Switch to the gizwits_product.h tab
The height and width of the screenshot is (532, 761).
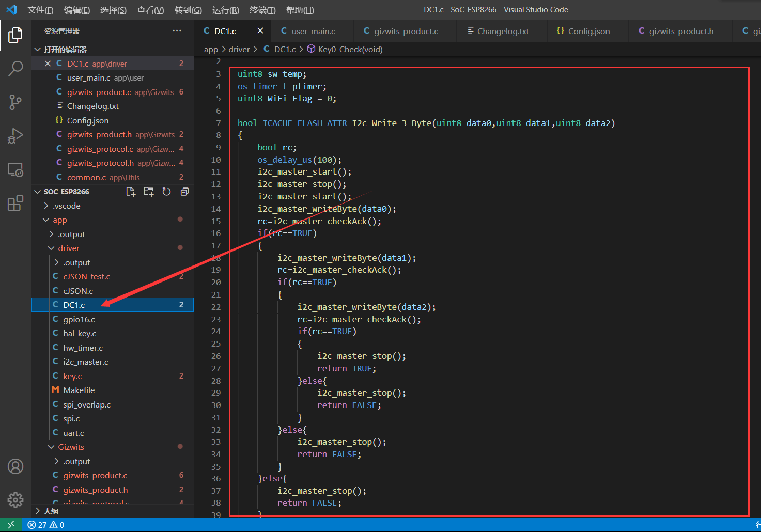pos(681,31)
